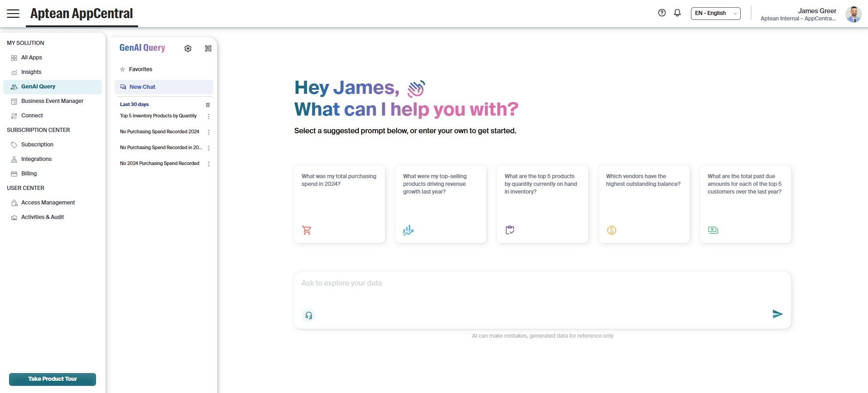868x393 pixels.
Task: Click the Integrations icon in sidebar
Action: tap(14, 160)
